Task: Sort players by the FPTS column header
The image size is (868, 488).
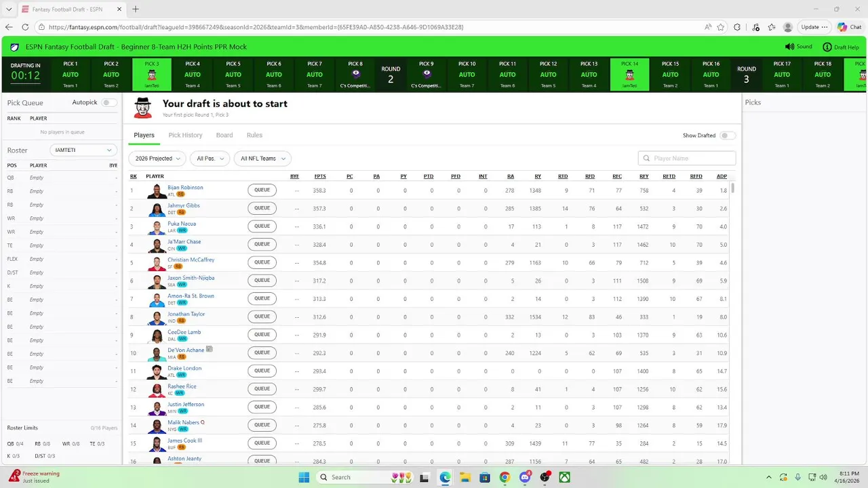Action: tap(320, 176)
